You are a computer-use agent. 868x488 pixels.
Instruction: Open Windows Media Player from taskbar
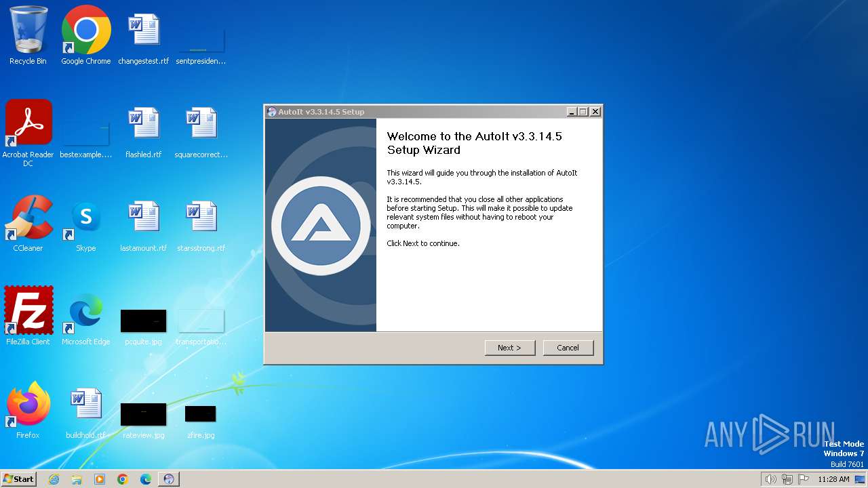(x=100, y=479)
